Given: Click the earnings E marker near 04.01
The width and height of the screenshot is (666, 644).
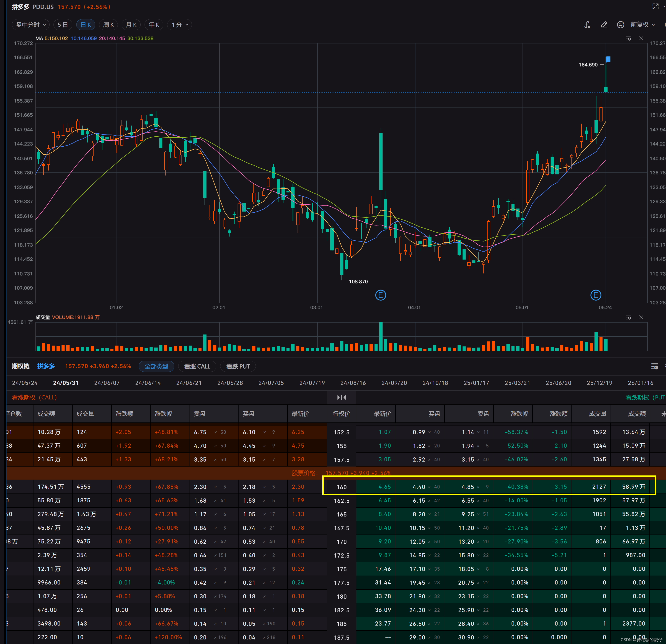Looking at the screenshot, I should (381, 295).
